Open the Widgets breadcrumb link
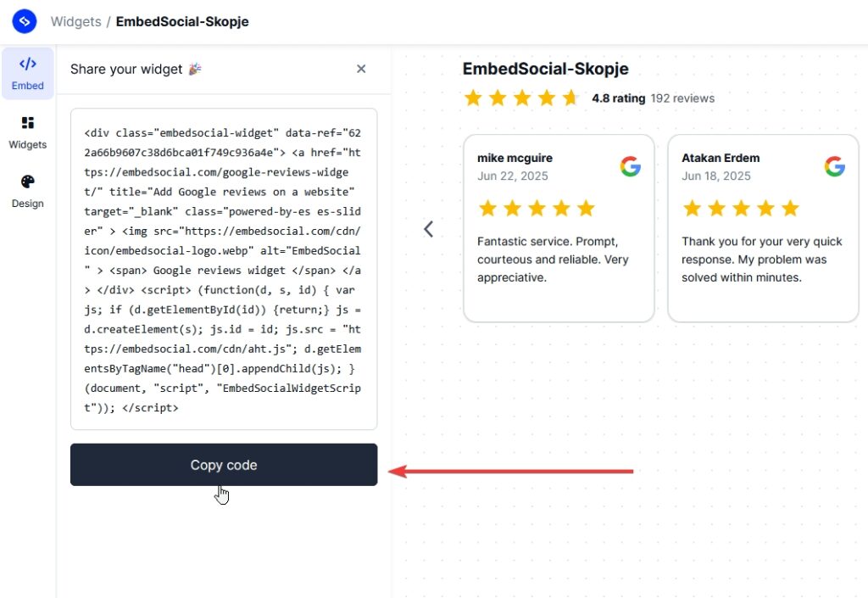Image resolution: width=868 pixels, height=598 pixels. click(75, 21)
